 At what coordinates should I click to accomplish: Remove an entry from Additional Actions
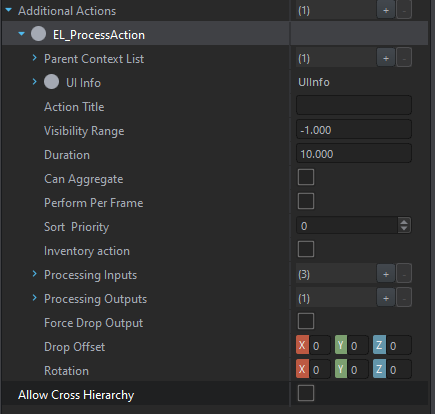pyautogui.click(x=404, y=10)
